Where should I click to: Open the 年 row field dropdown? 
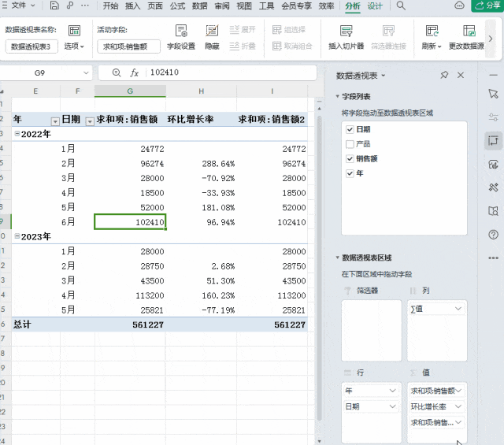click(392, 391)
